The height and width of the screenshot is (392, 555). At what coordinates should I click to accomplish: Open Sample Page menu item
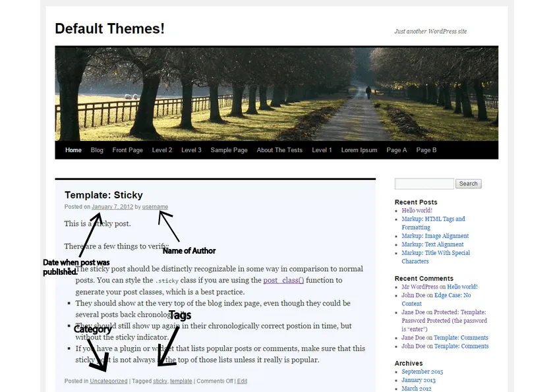click(229, 150)
